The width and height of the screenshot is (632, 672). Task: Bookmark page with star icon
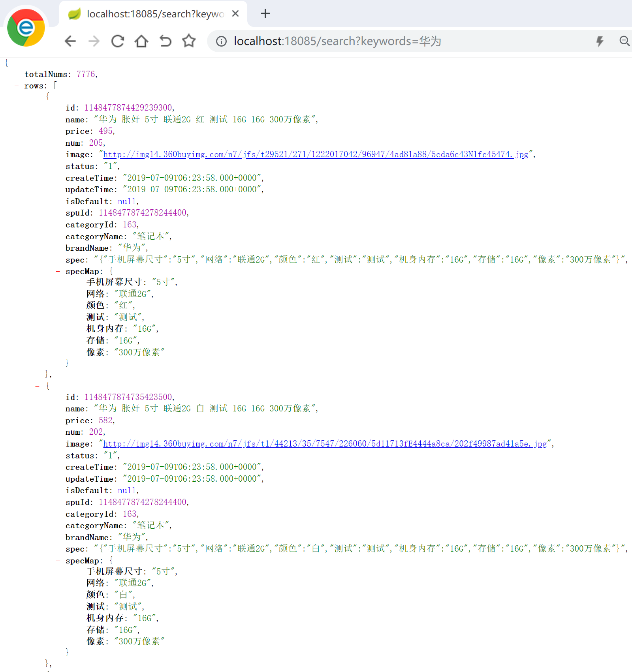pyautogui.click(x=189, y=41)
